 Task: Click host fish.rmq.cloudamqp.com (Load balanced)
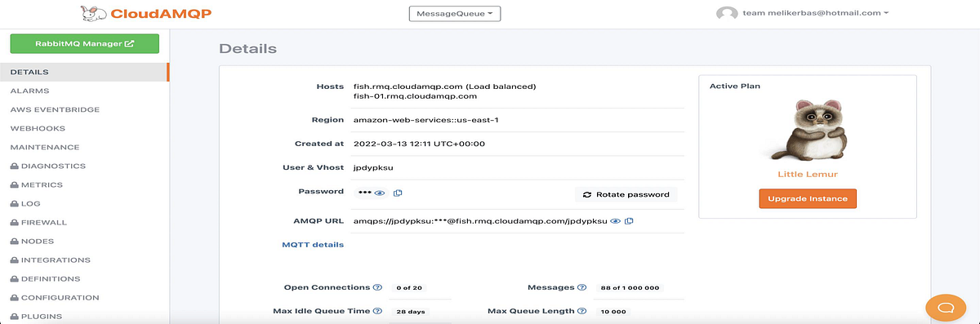pos(444,86)
